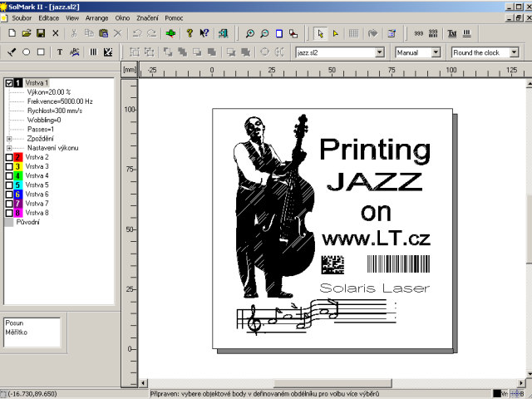Screen dimensions: 532x399
Task: Click the horizontal scrollbar thumb
Action: [332, 383]
